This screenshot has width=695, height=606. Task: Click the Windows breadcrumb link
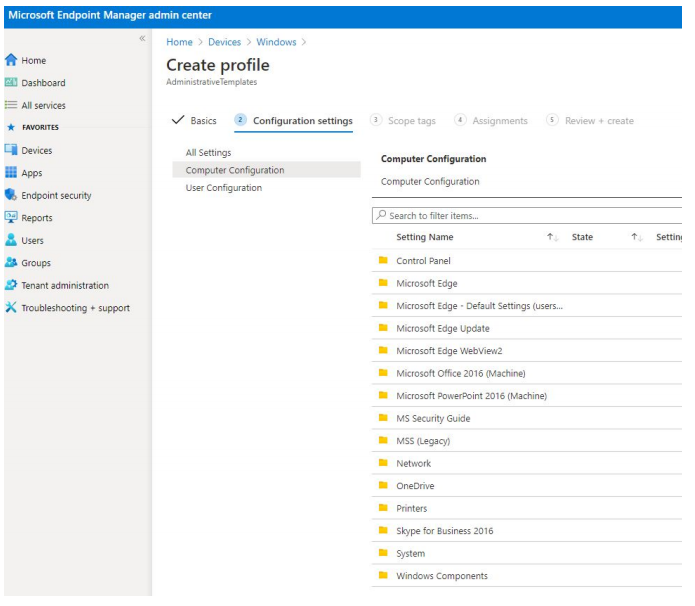coord(276,42)
